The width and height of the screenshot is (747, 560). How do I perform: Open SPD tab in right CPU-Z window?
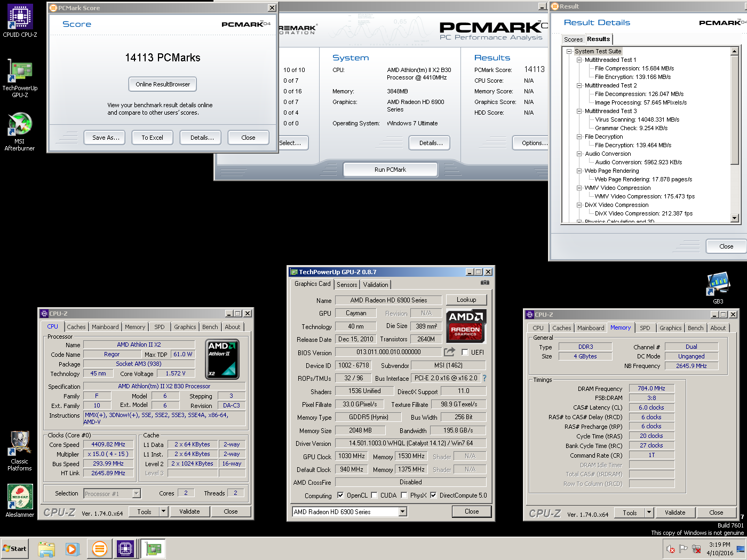click(x=645, y=328)
